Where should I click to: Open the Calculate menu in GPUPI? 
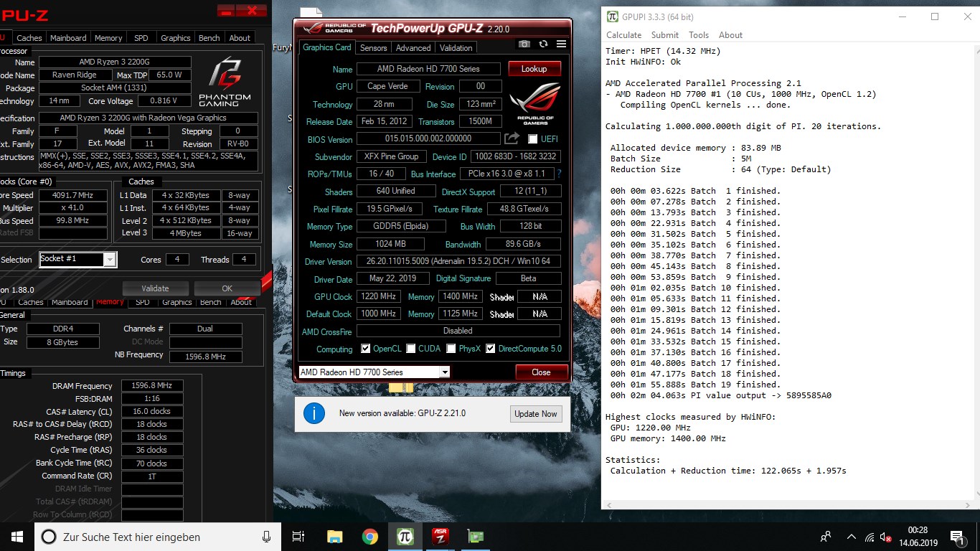click(624, 34)
